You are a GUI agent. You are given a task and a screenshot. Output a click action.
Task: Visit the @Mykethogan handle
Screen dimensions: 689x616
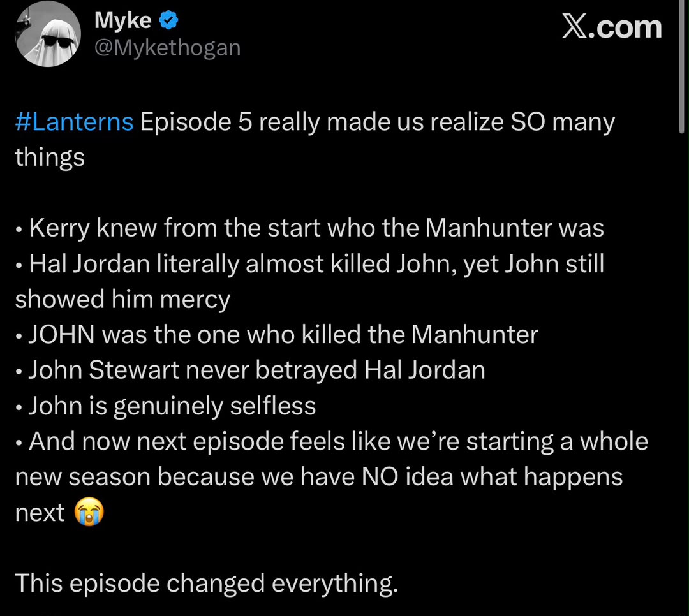(x=167, y=47)
